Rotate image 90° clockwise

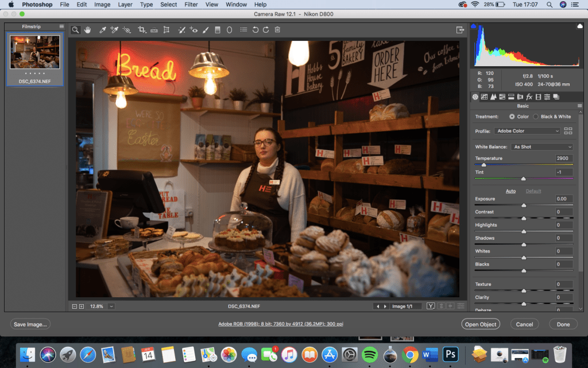coord(266,30)
